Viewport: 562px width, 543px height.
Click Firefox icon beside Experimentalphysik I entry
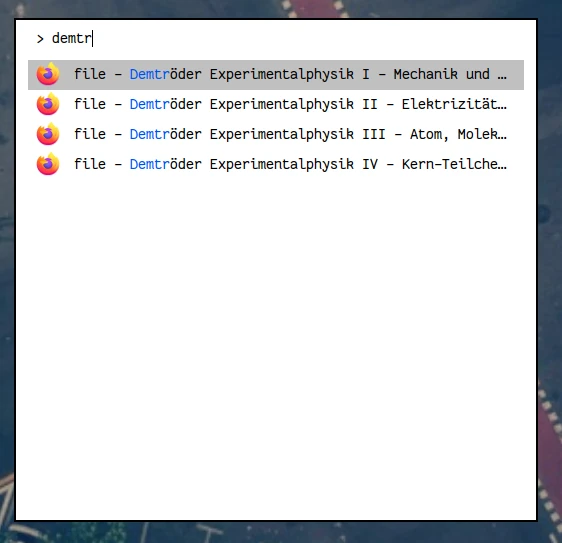point(48,74)
